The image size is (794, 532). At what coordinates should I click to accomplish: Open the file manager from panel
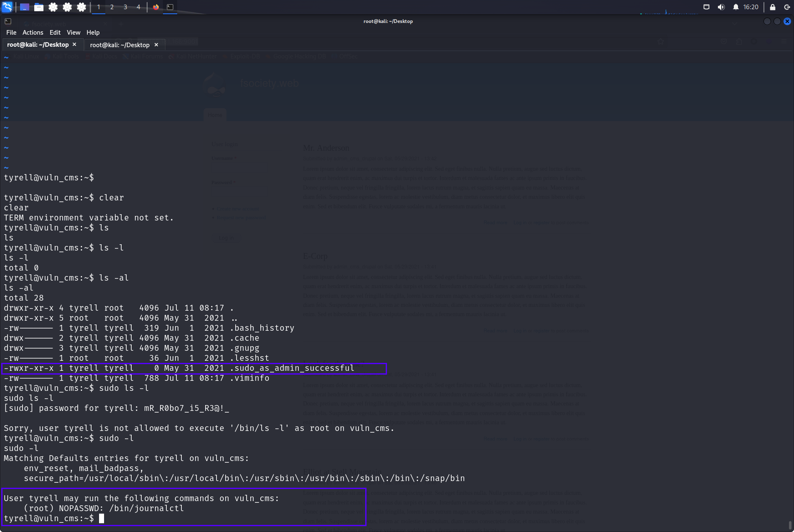pyautogui.click(x=39, y=7)
